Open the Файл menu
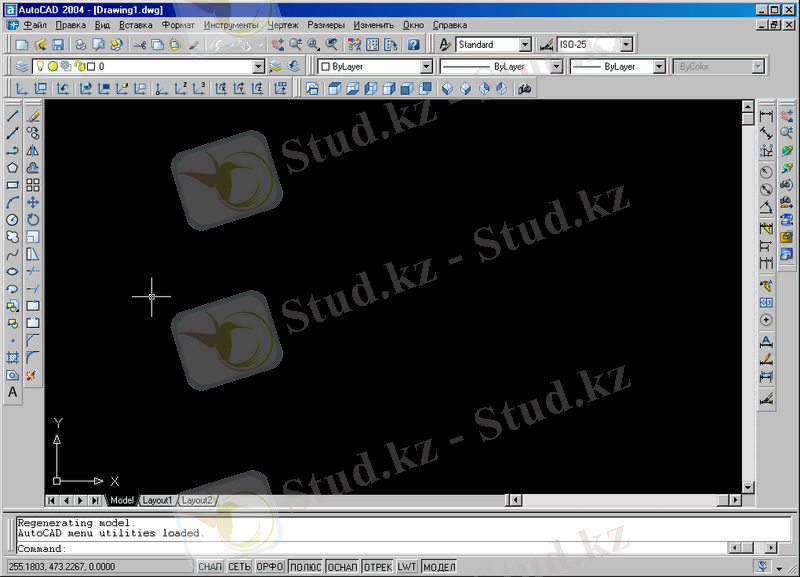800x577 pixels. 33,24
